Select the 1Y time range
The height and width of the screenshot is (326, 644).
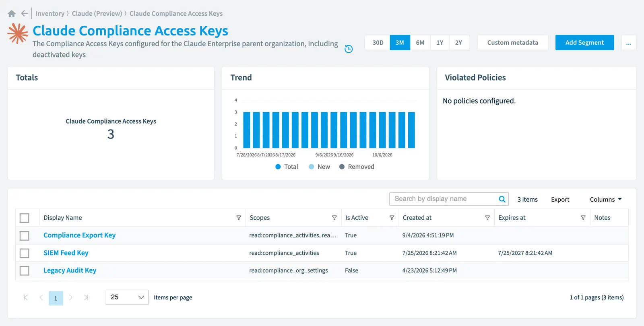[x=440, y=43]
